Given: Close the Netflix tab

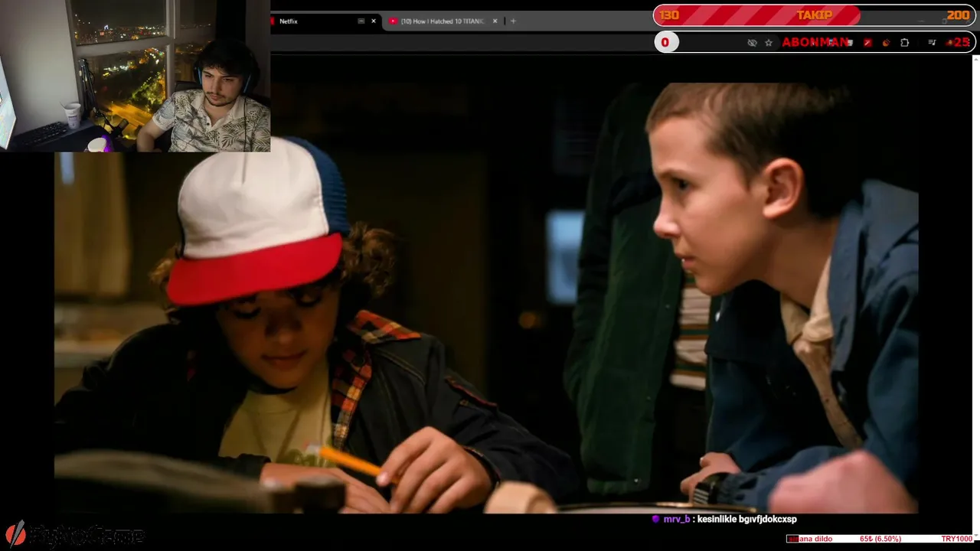Looking at the screenshot, I should click(374, 21).
